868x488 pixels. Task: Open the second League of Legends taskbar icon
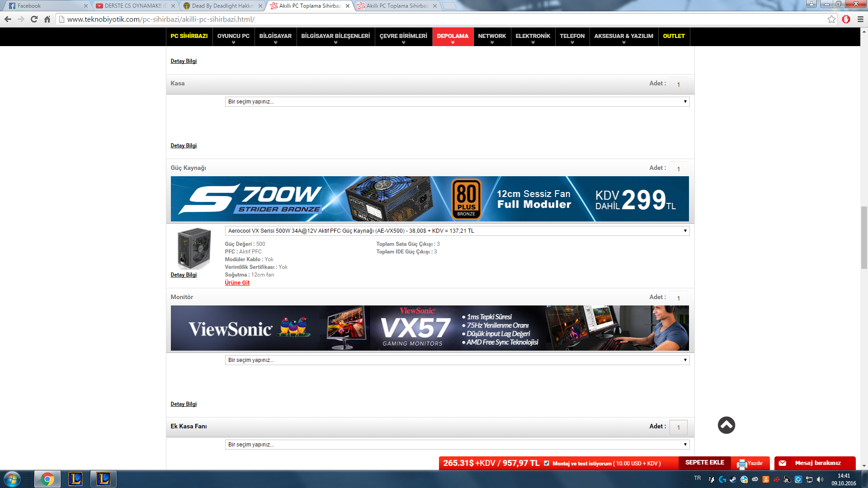[x=103, y=479]
